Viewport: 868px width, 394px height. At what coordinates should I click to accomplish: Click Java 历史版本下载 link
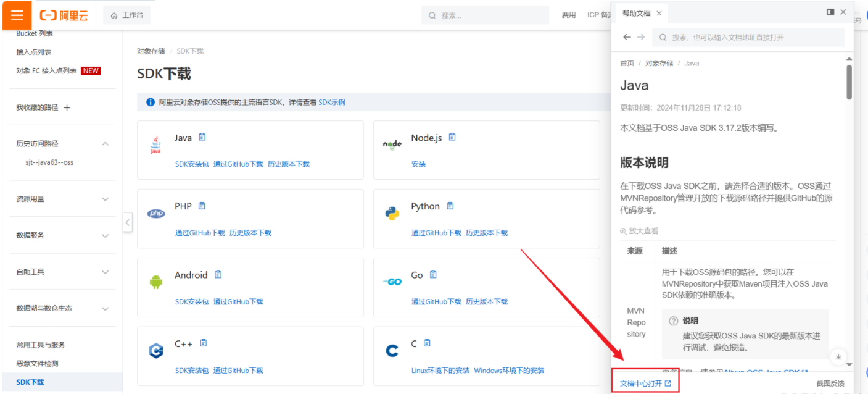point(289,164)
